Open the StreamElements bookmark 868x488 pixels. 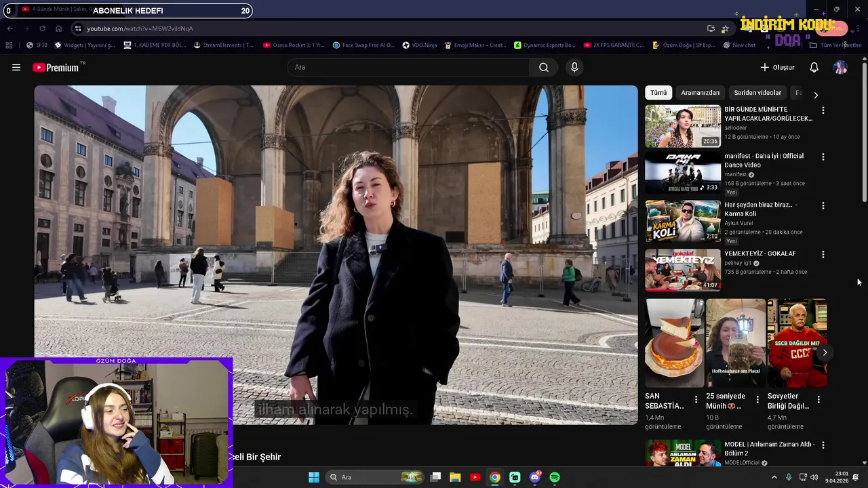pos(223,45)
